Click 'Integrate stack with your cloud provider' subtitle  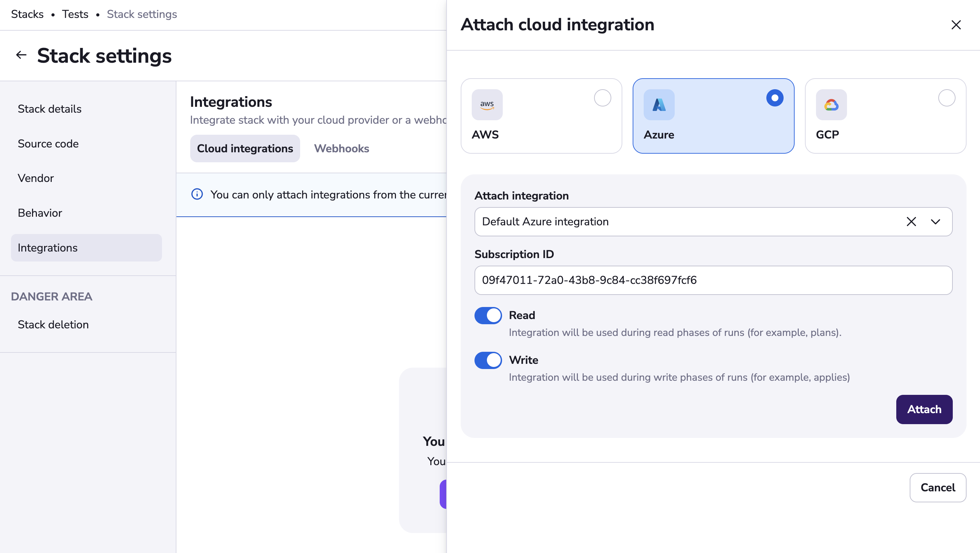pos(318,120)
